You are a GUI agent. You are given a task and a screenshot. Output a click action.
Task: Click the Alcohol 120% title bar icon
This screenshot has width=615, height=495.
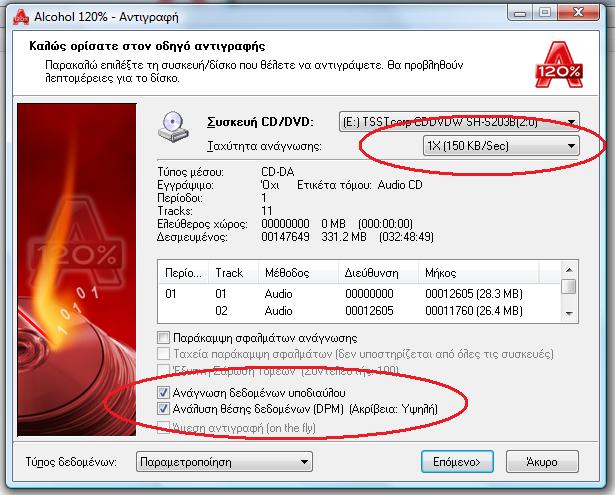[x=20, y=16]
